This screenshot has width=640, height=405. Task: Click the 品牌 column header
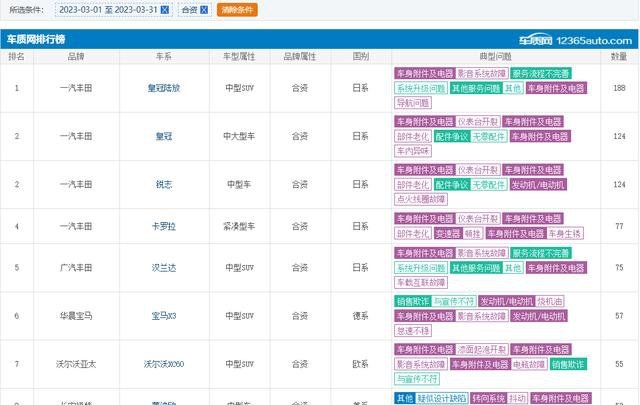point(76,56)
